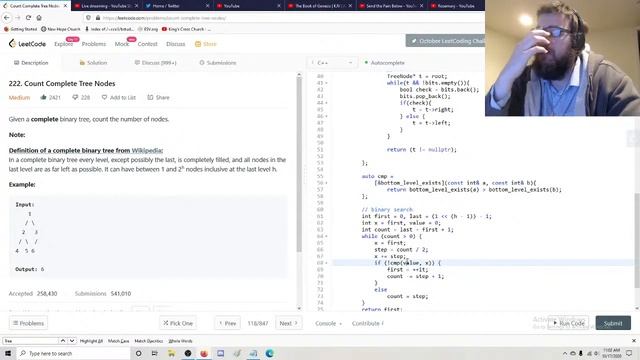Click the Pick One button
Screen dimensions: 640x360
tap(178, 323)
